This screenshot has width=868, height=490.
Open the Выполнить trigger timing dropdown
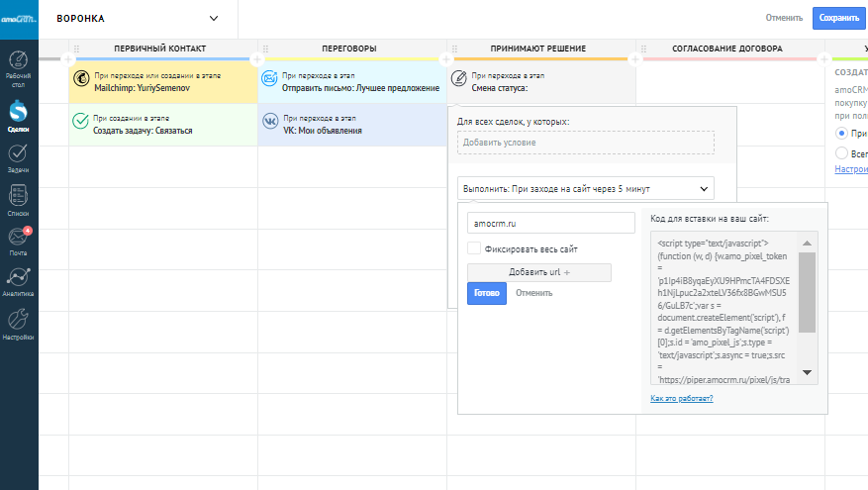[586, 187]
